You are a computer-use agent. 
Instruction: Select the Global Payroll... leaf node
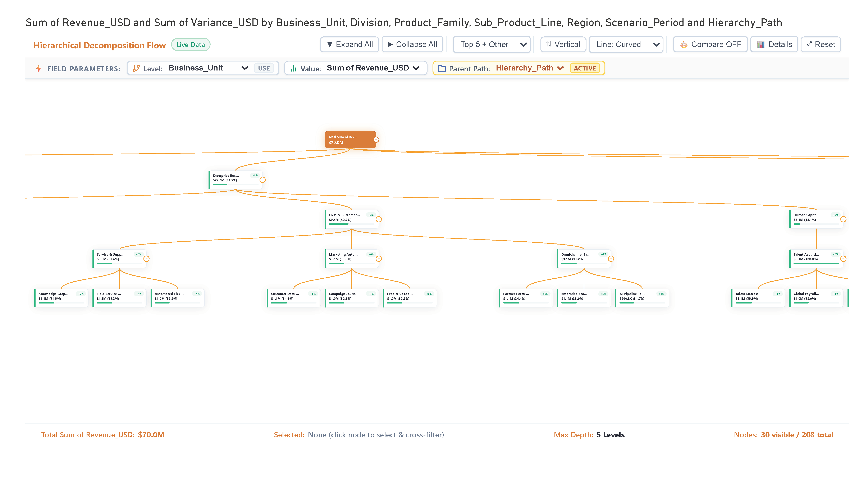point(816,298)
